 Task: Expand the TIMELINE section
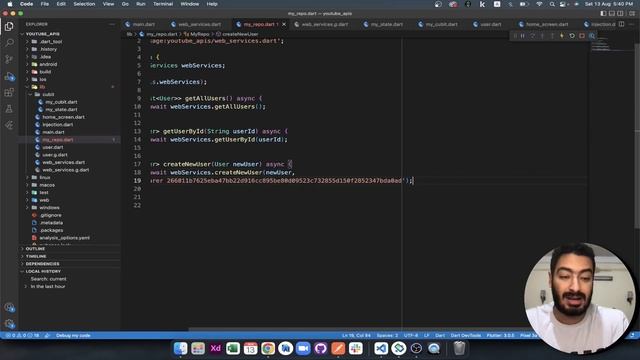36,256
